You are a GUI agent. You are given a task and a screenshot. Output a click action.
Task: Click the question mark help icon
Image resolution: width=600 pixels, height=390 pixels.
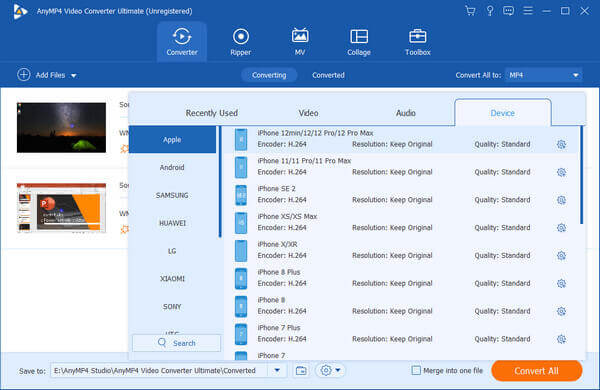coord(490,11)
